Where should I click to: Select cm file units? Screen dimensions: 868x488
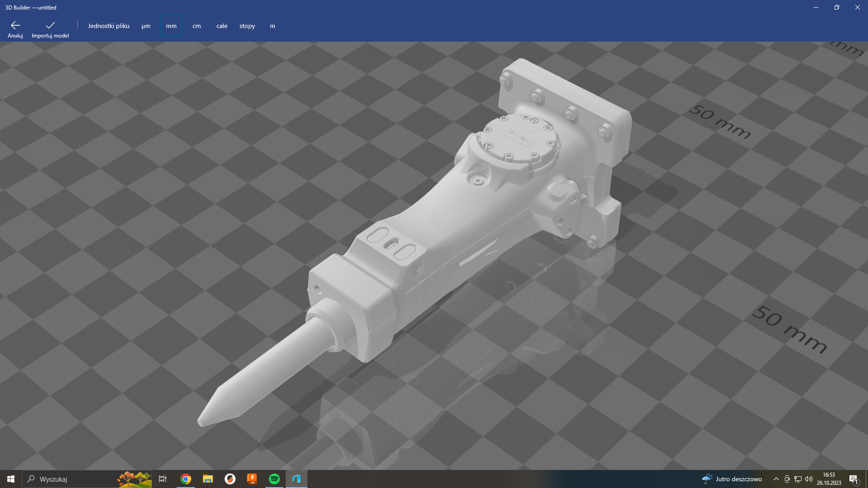pos(197,26)
